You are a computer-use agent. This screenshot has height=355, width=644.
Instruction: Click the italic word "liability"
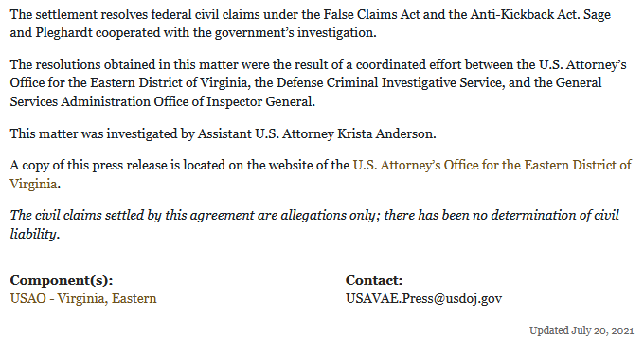click(33, 234)
